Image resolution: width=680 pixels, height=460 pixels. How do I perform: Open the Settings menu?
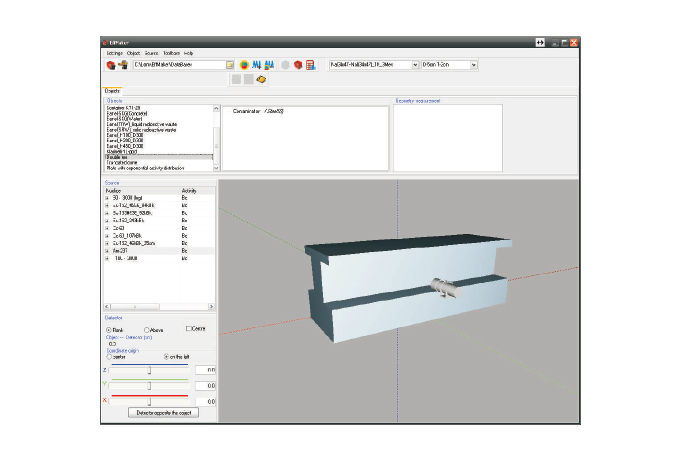[x=112, y=53]
